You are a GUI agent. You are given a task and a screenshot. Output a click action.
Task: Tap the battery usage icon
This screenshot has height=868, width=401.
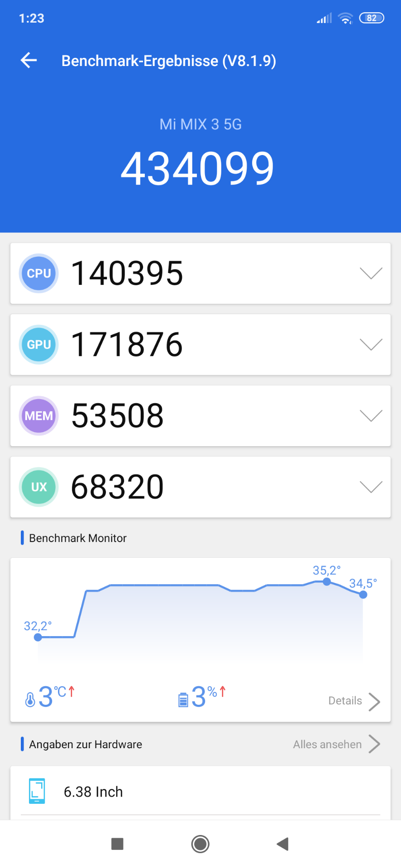pyautogui.click(x=183, y=699)
